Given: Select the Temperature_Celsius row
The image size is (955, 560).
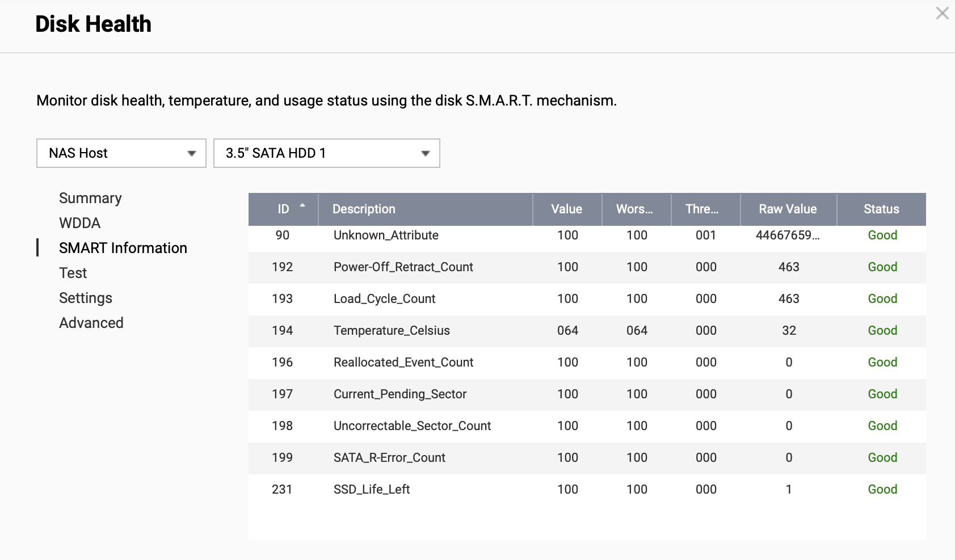Looking at the screenshot, I should [x=392, y=331].
